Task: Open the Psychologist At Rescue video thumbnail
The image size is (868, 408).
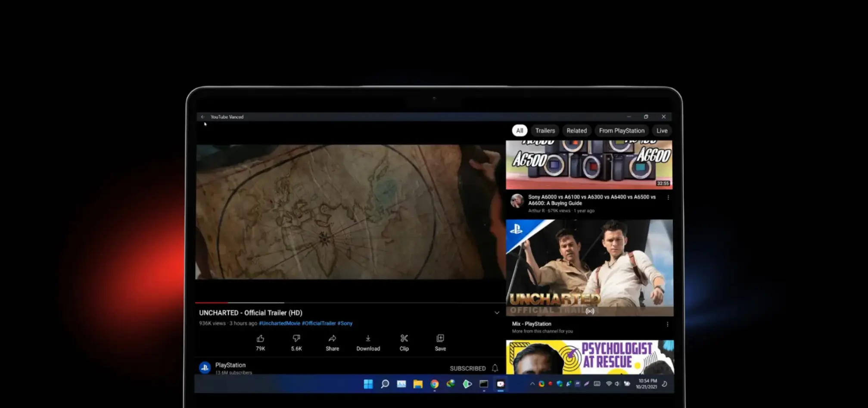Action: pyautogui.click(x=590, y=357)
